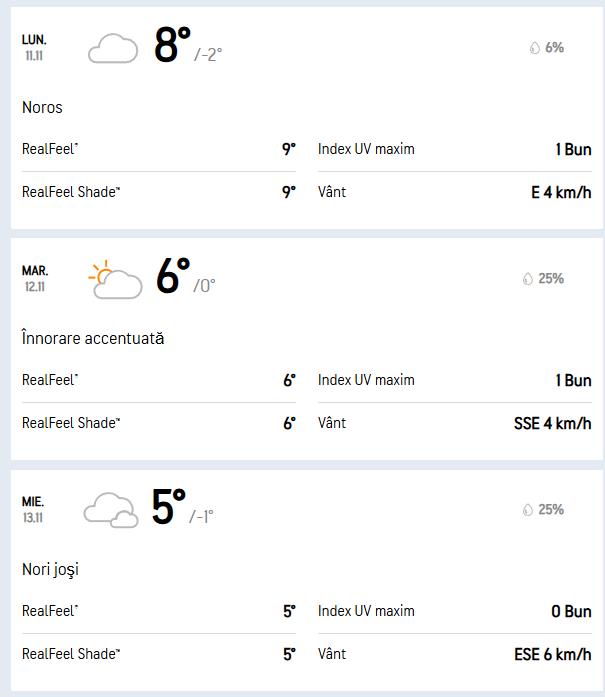
Task: Click the raindrop icon beside 6%
Action: click(x=534, y=48)
